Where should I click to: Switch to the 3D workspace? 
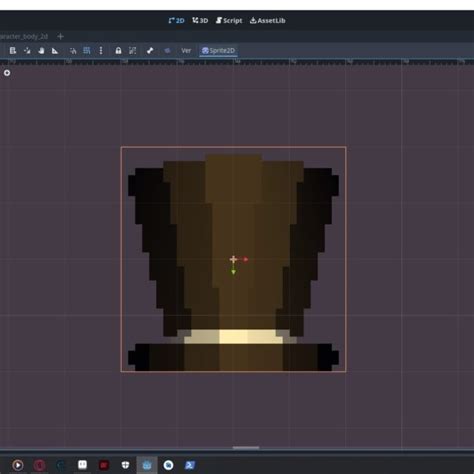click(x=200, y=21)
